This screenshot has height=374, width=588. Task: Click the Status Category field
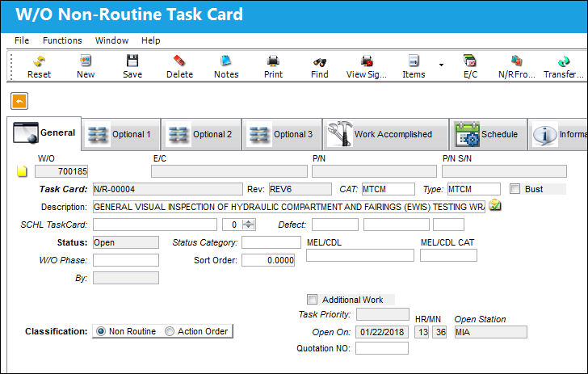pos(271,242)
